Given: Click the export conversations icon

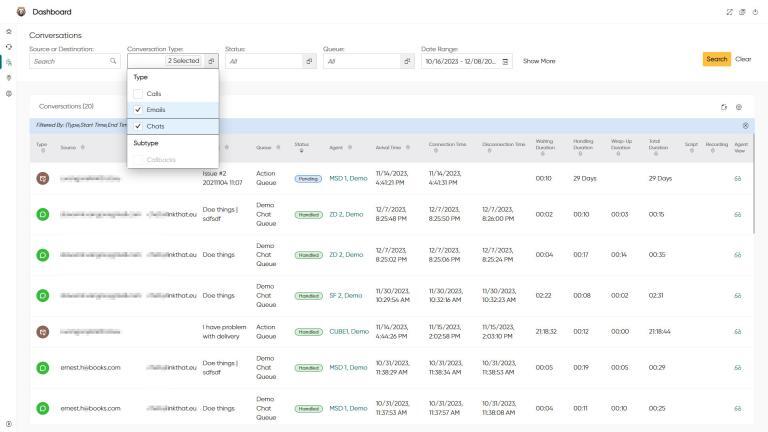Looking at the screenshot, I should coord(722,106).
